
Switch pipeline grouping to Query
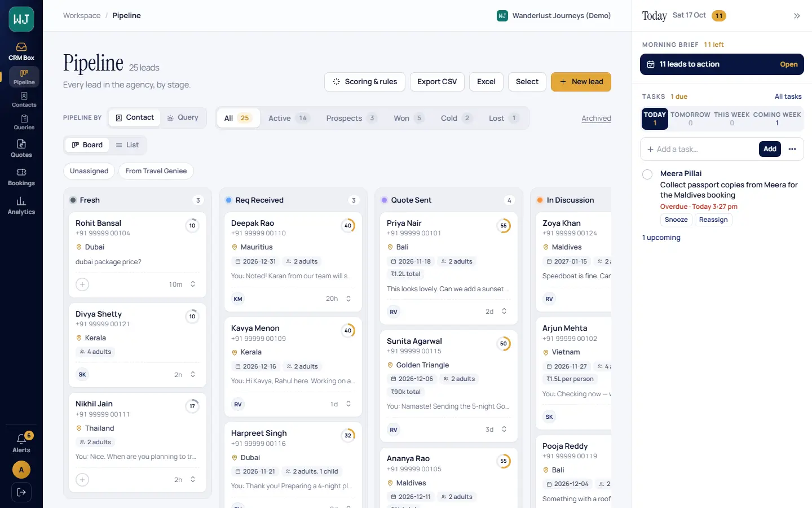tap(183, 117)
